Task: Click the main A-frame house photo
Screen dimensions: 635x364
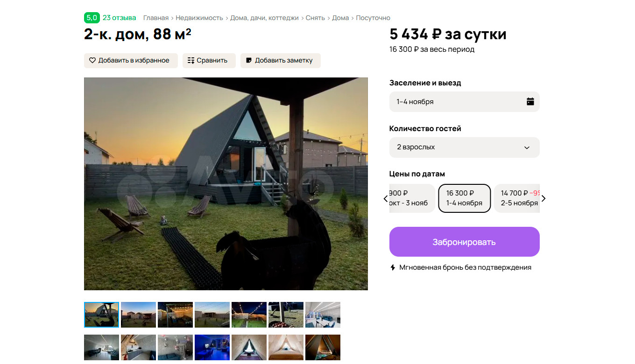Action: pos(226,184)
